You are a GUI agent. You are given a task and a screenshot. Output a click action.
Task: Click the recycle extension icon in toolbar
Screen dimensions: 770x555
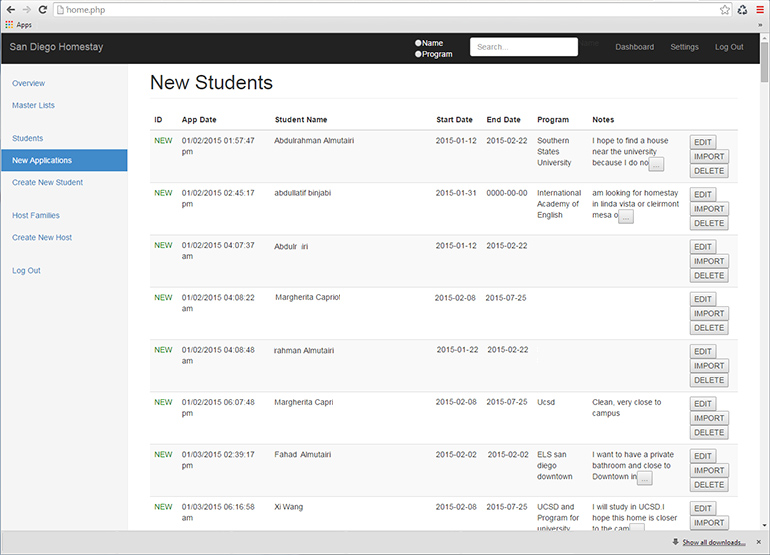(x=742, y=9)
